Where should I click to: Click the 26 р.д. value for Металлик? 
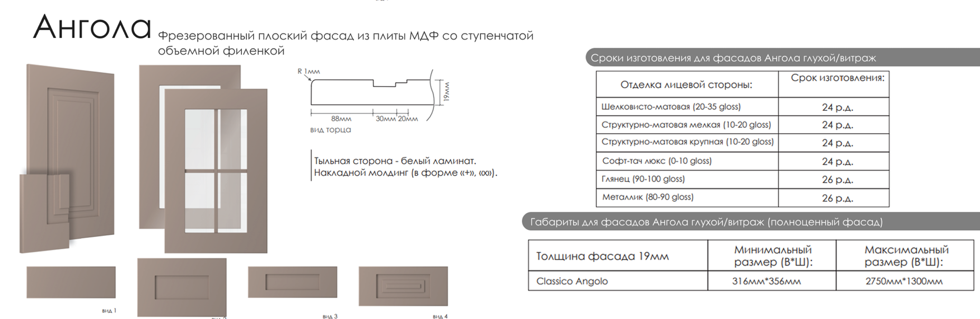pos(837,198)
